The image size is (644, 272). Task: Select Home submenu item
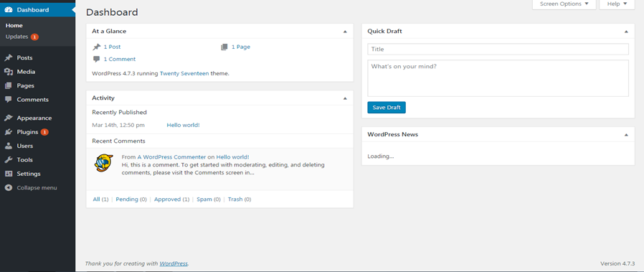coord(14,25)
